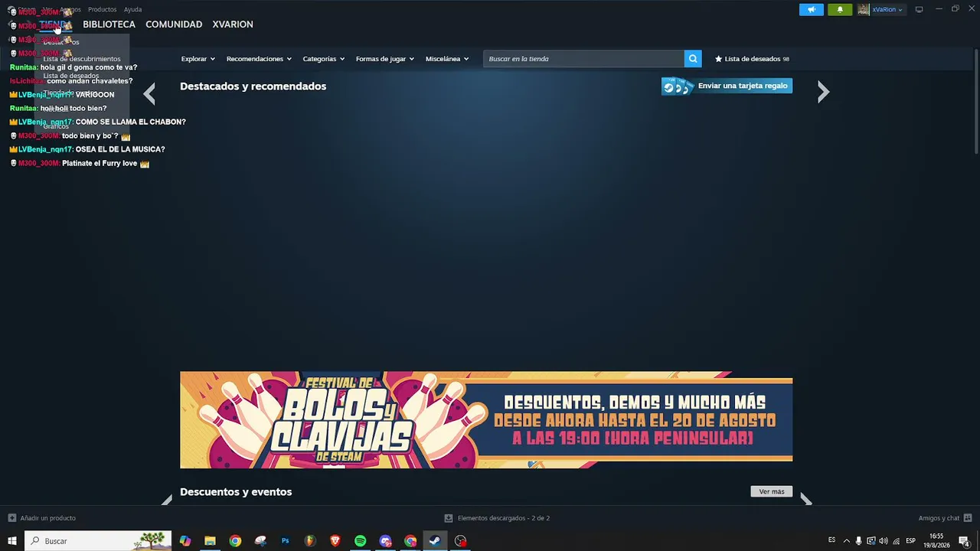Launch Photoshop from the taskbar
This screenshot has width=980, height=551.
(x=285, y=541)
